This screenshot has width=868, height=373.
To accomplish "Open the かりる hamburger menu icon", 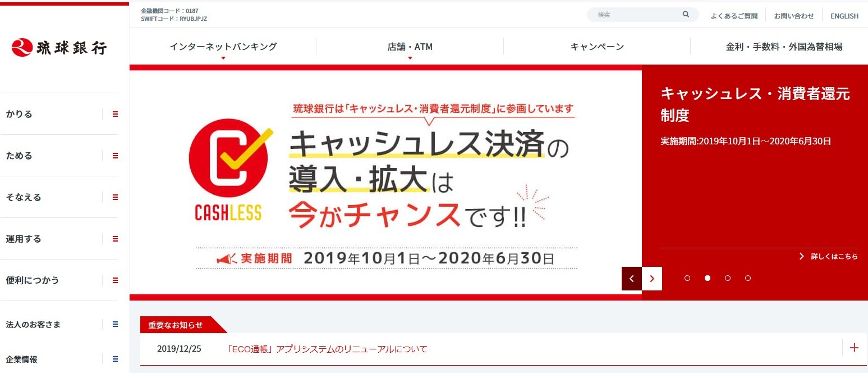I will (x=115, y=114).
